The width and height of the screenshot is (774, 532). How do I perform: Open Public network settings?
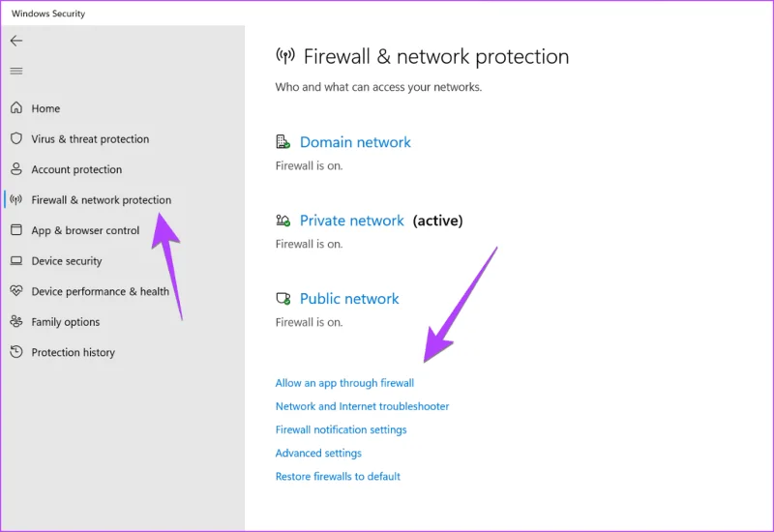(x=349, y=299)
